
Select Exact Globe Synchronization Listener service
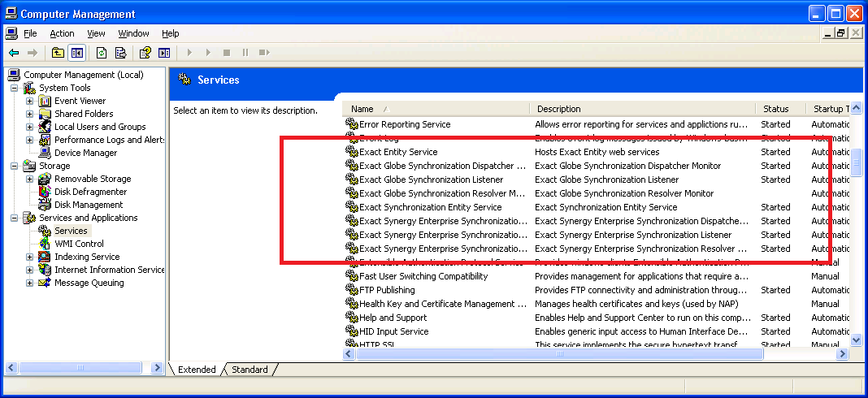pos(432,180)
